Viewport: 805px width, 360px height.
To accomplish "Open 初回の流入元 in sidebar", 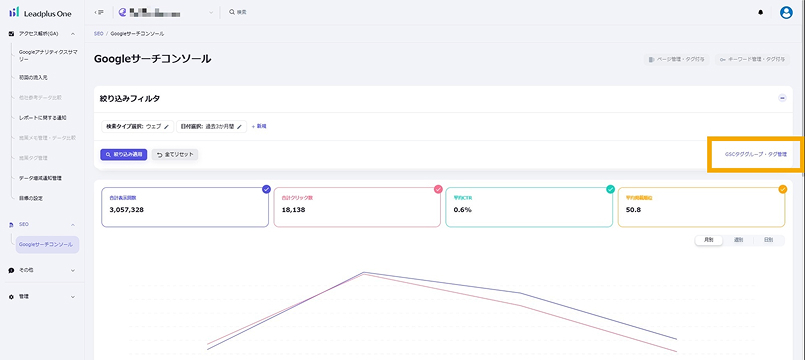I will [x=33, y=77].
